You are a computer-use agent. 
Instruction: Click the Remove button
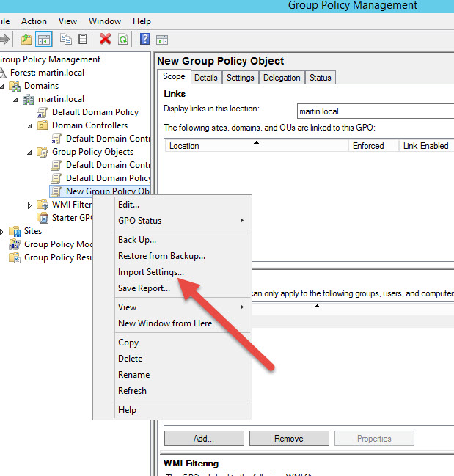coord(288,439)
